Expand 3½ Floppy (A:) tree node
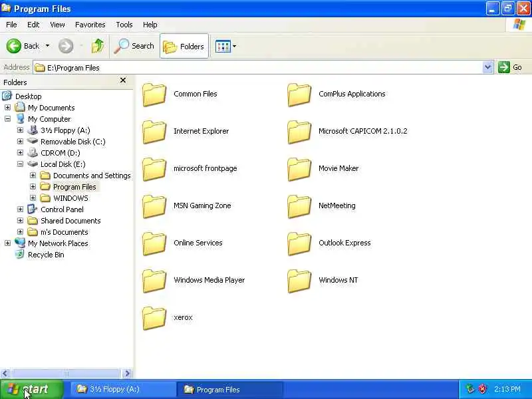The image size is (532, 399). point(20,130)
